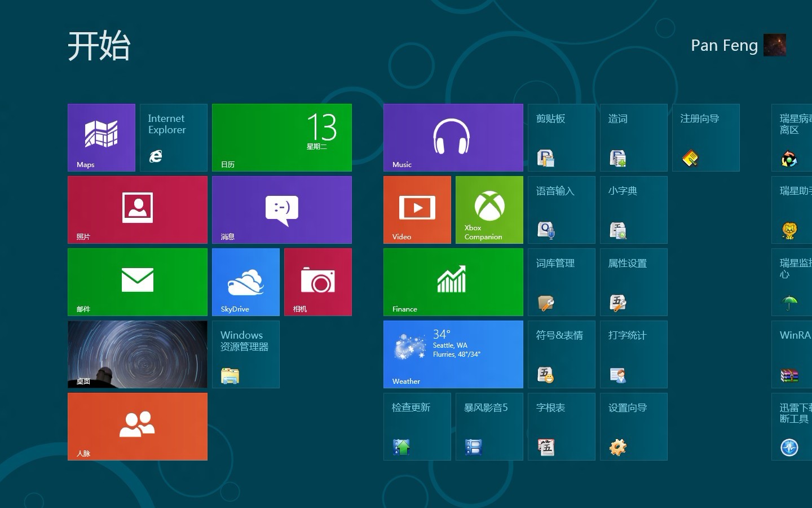
Task: Open Xbox Companion tile
Action: (489, 210)
